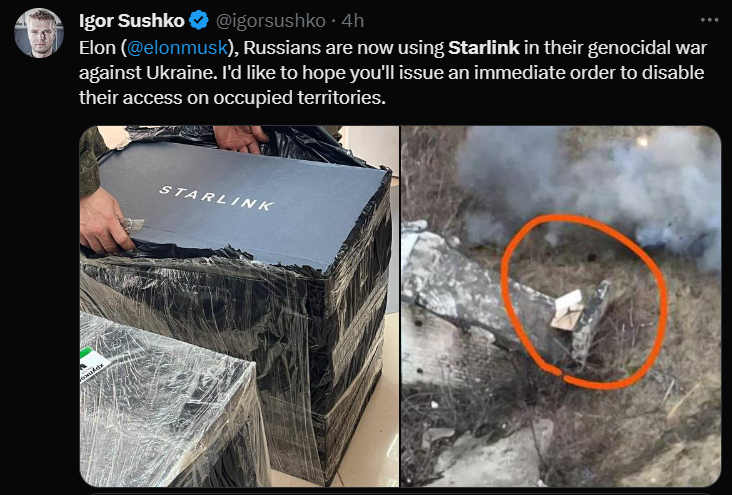Open the @elonmusk mention link

(177, 48)
